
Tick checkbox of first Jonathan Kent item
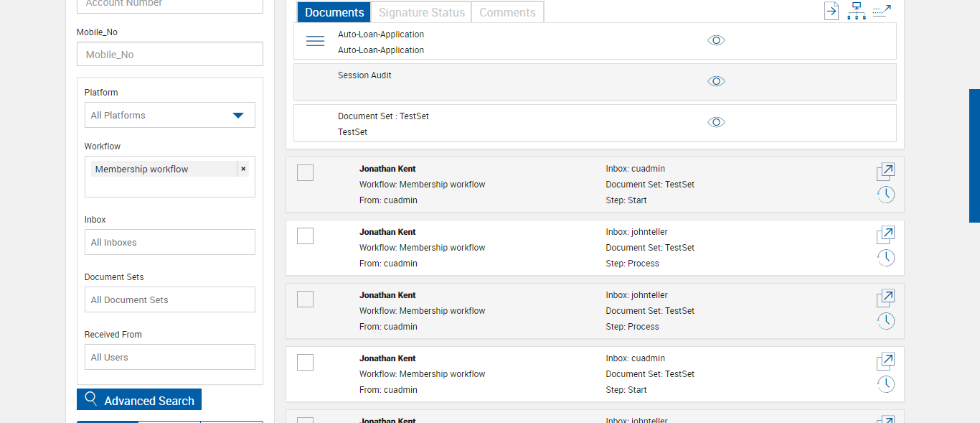click(x=305, y=172)
